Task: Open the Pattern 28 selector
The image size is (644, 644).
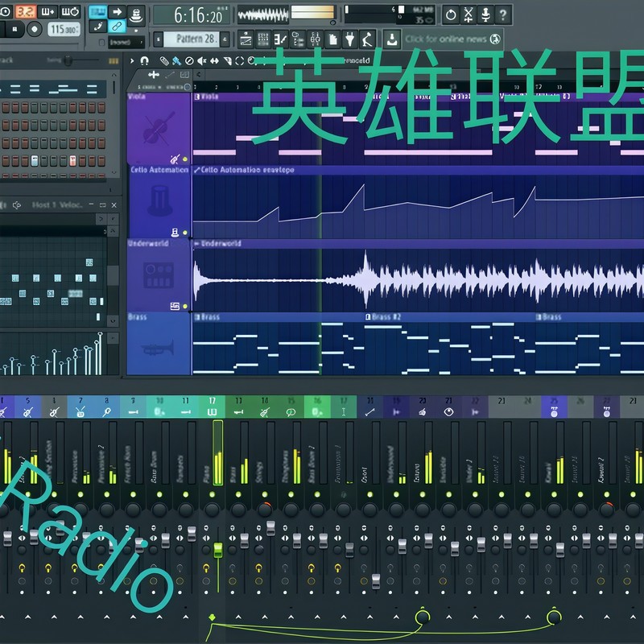Action: click(192, 39)
